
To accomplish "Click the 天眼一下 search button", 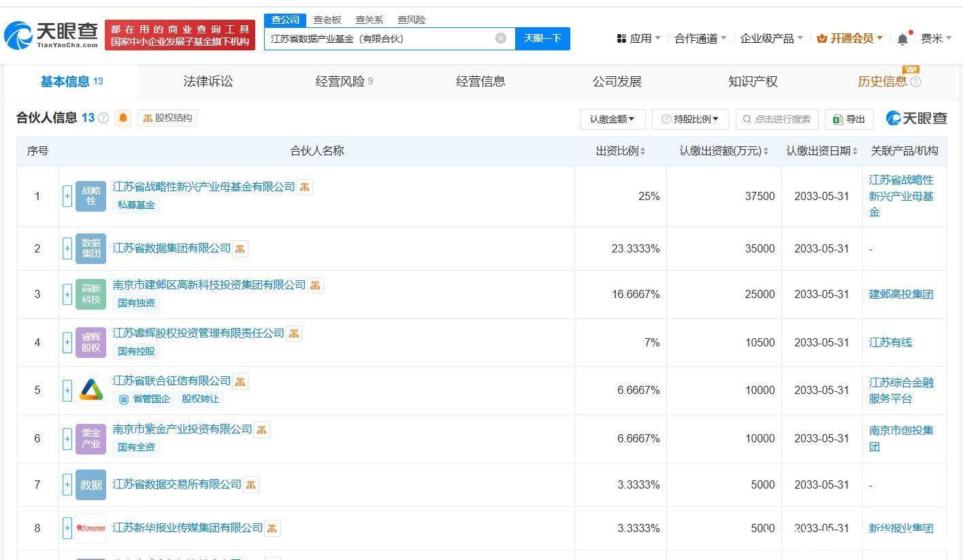I will pos(542,38).
